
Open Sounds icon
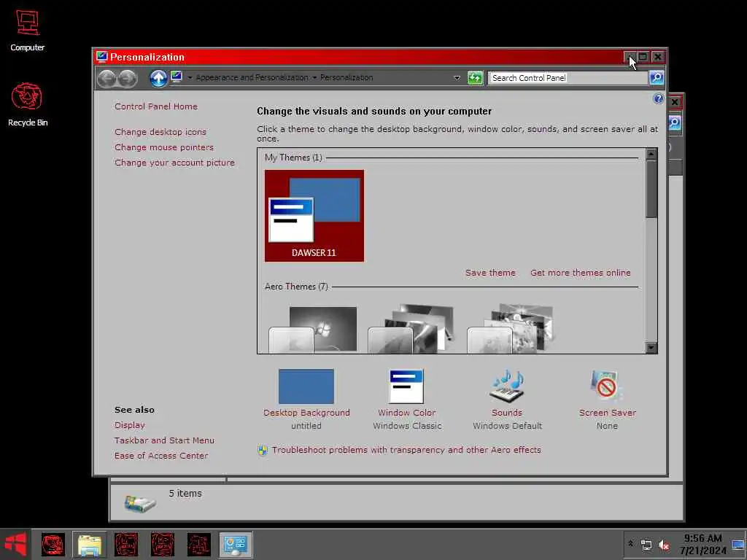coord(507,386)
